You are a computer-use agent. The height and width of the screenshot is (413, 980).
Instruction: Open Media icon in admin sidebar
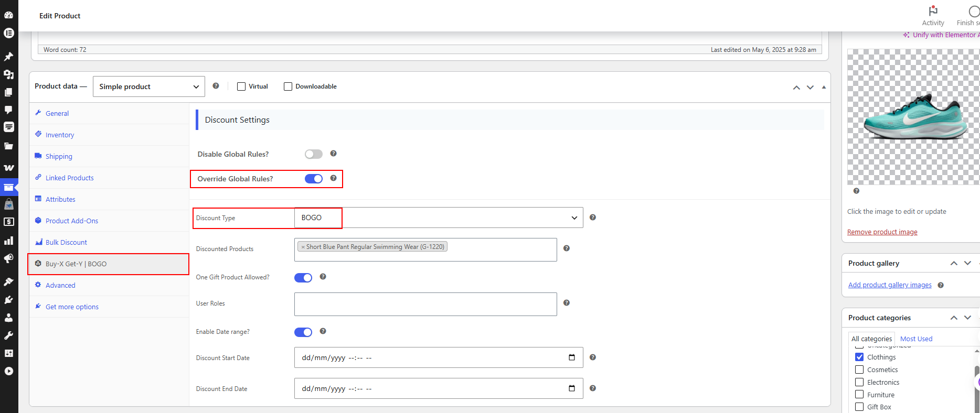point(9,74)
